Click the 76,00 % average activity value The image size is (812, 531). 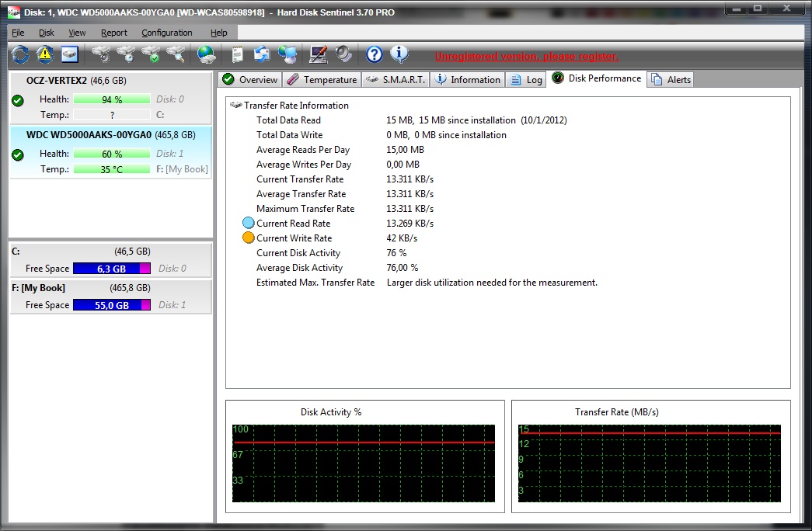coord(403,268)
